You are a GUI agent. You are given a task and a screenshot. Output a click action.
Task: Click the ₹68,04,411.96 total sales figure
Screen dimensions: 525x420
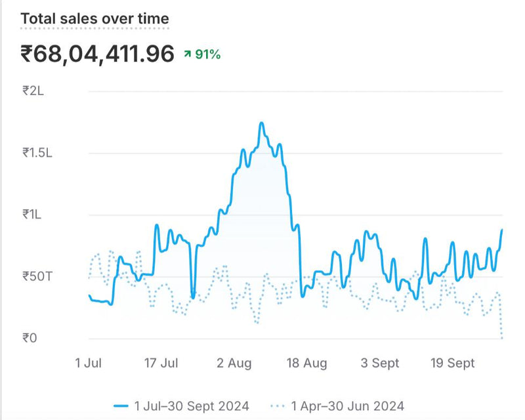pyautogui.click(x=98, y=54)
